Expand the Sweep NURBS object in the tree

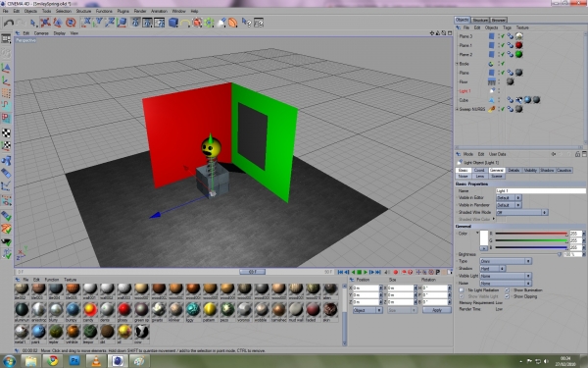457,109
